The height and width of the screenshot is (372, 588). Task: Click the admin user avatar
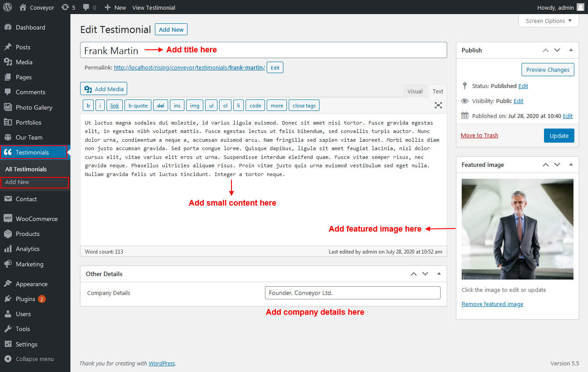581,7
